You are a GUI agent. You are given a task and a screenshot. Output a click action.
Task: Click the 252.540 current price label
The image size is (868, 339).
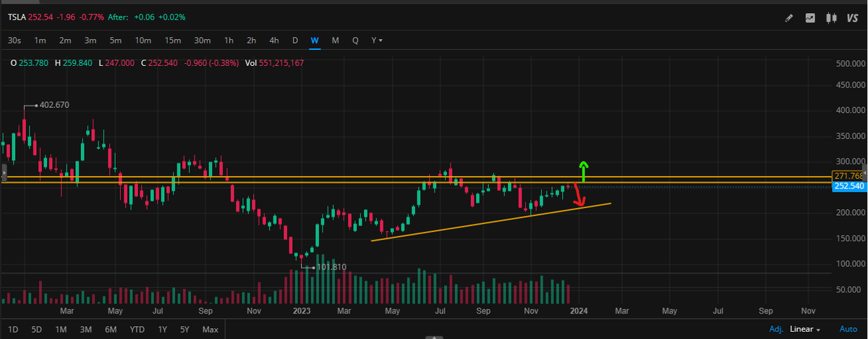[849, 186]
